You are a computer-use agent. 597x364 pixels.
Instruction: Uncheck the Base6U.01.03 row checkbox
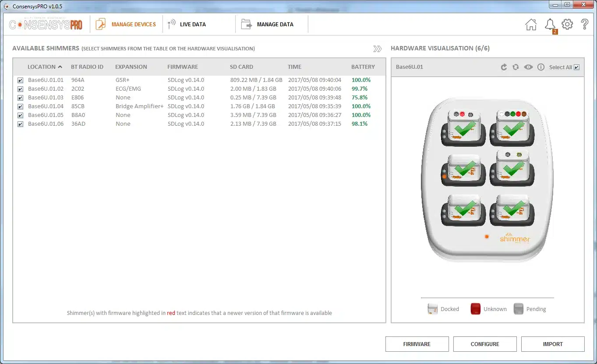click(21, 98)
